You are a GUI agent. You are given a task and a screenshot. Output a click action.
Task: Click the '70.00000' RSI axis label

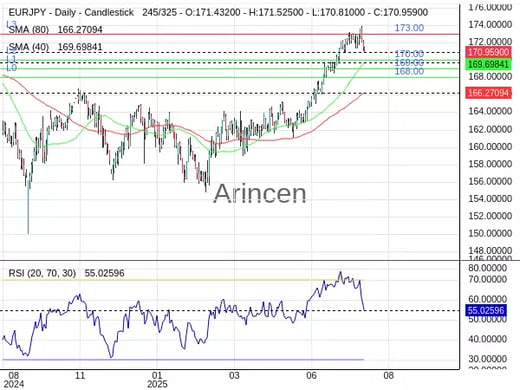(x=487, y=279)
